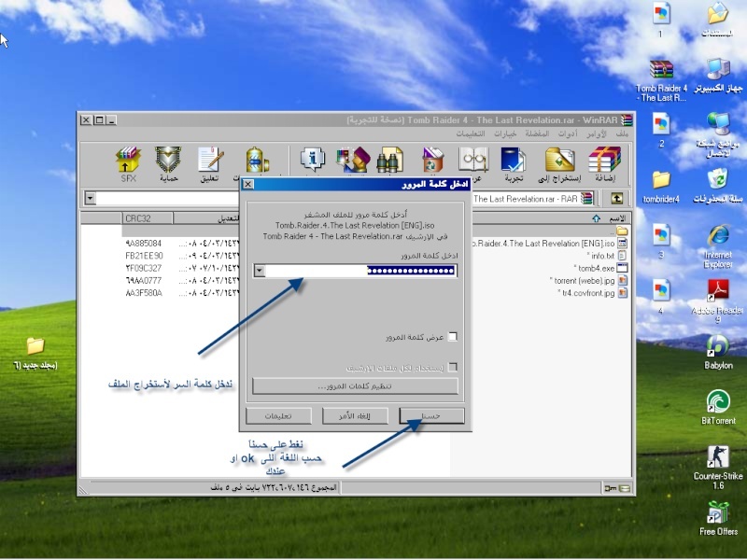
Task: Select the network places (شبكة الاتصال) desktop icon
Action: click(718, 135)
